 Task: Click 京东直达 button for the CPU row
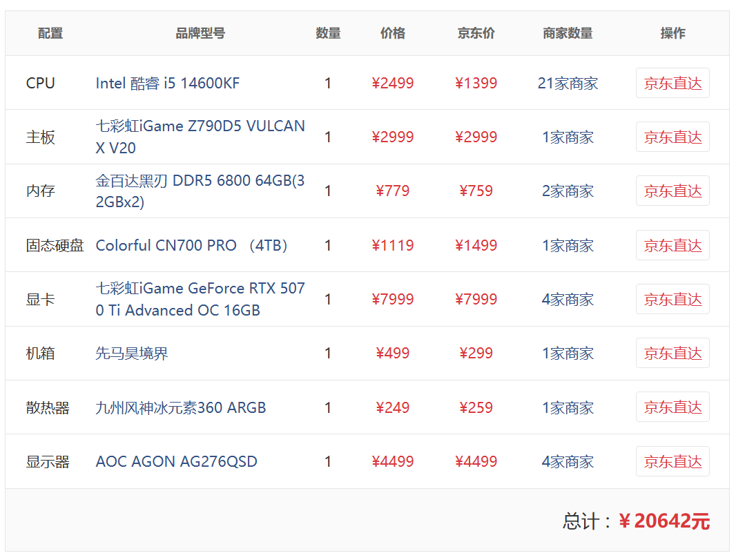[672, 83]
